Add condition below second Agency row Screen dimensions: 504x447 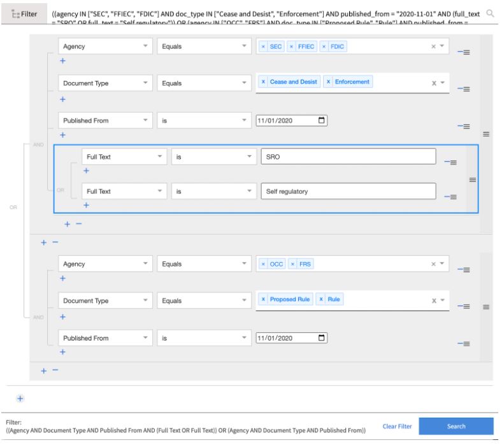point(62,278)
